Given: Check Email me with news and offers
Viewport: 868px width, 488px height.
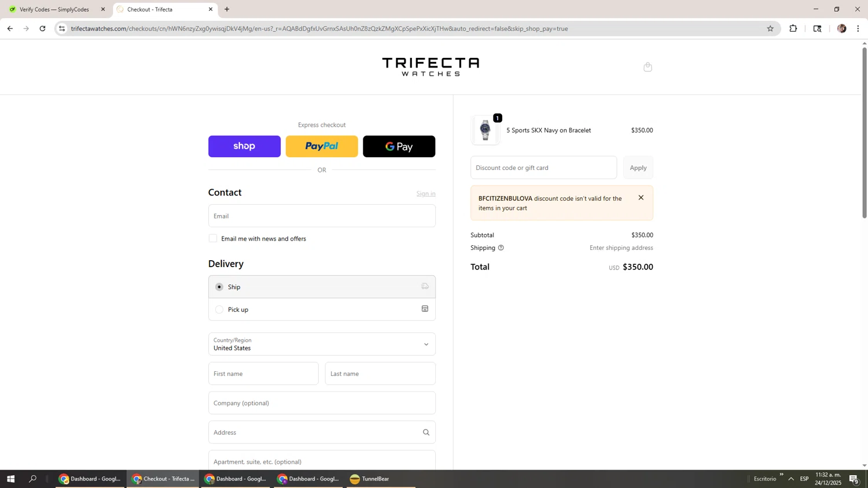Looking at the screenshot, I should click(x=213, y=238).
